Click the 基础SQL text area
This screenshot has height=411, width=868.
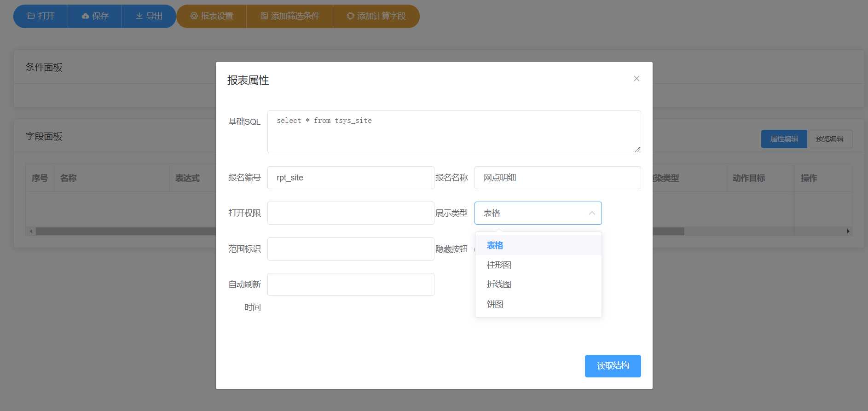tap(454, 132)
